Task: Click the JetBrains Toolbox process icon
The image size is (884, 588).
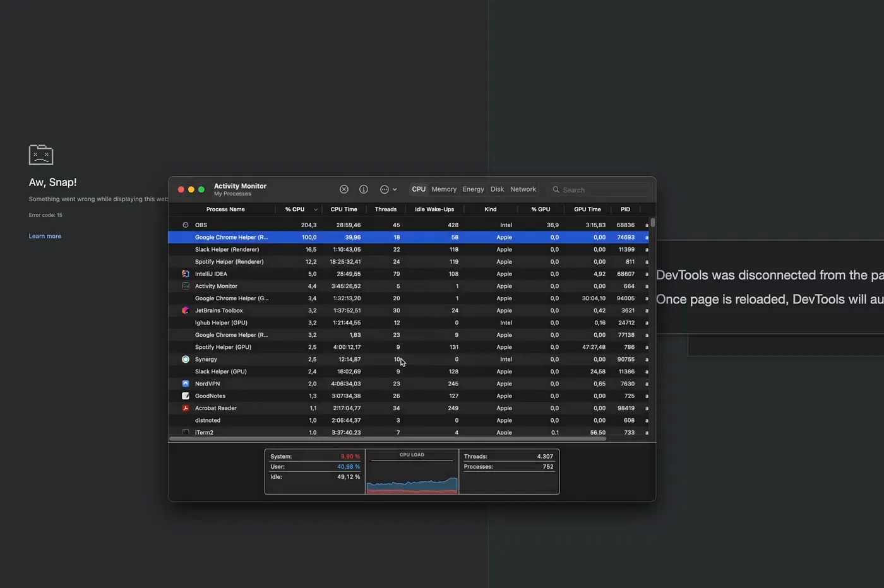Action: [185, 310]
